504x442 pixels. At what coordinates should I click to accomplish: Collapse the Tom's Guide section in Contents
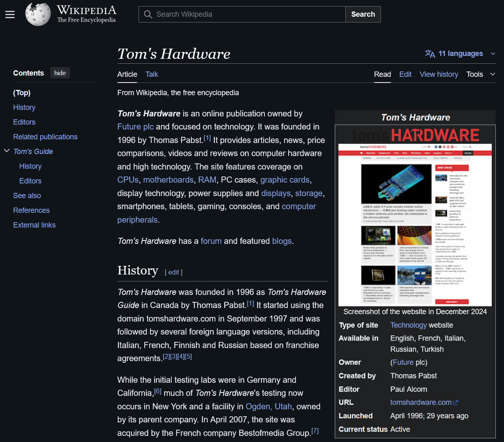point(7,150)
